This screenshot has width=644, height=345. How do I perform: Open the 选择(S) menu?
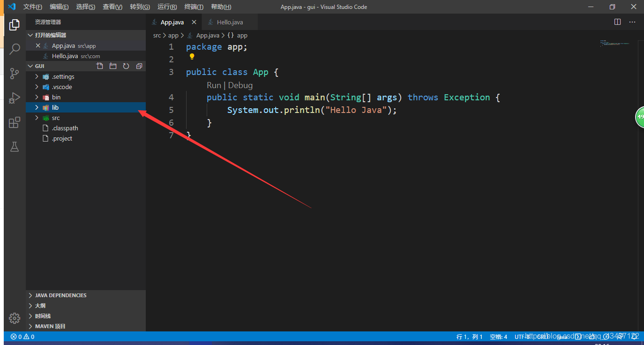86,7
